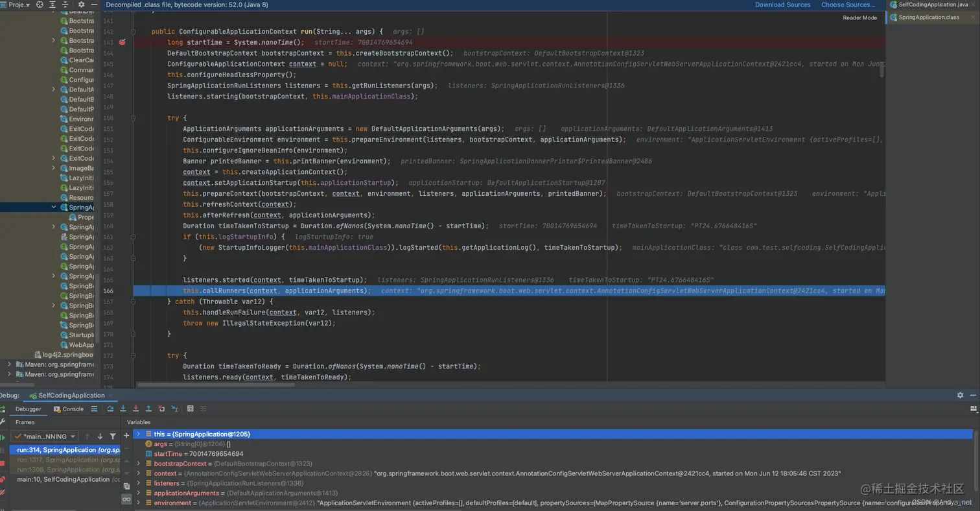The image size is (980, 511).
Task: Expand the environment variable node
Action: click(138, 503)
